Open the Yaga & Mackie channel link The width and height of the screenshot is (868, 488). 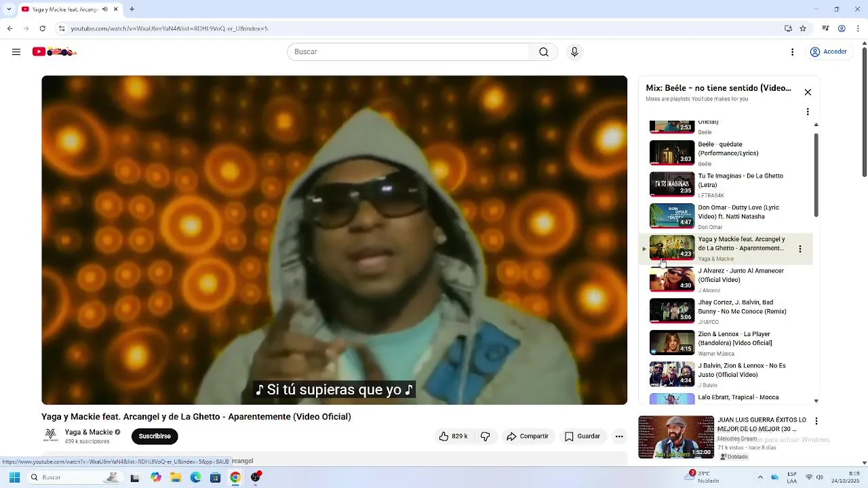point(89,432)
